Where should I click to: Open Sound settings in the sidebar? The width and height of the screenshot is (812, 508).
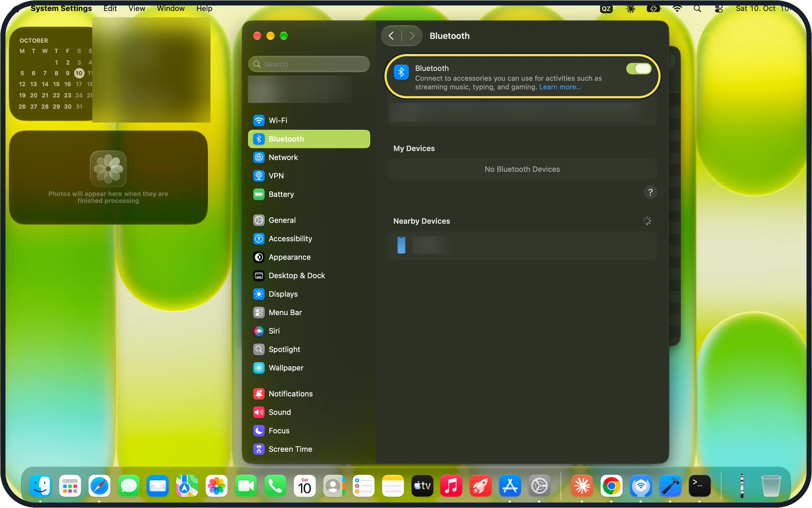click(x=309, y=412)
